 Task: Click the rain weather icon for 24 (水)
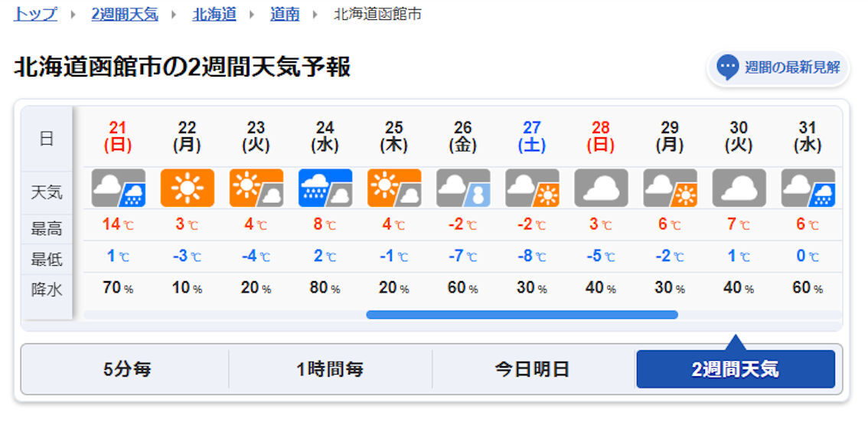325,188
